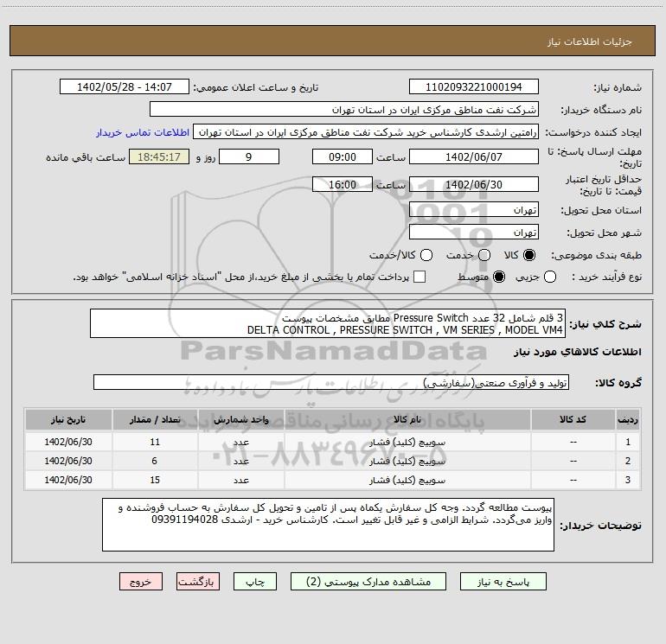Click quantity cell 6 in row 2
This screenshot has height=644, width=666.
pos(155,461)
